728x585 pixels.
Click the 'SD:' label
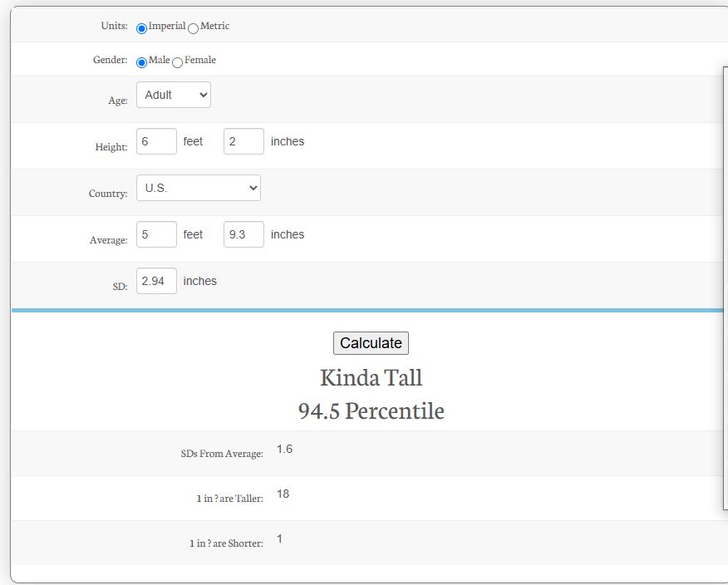click(120, 287)
